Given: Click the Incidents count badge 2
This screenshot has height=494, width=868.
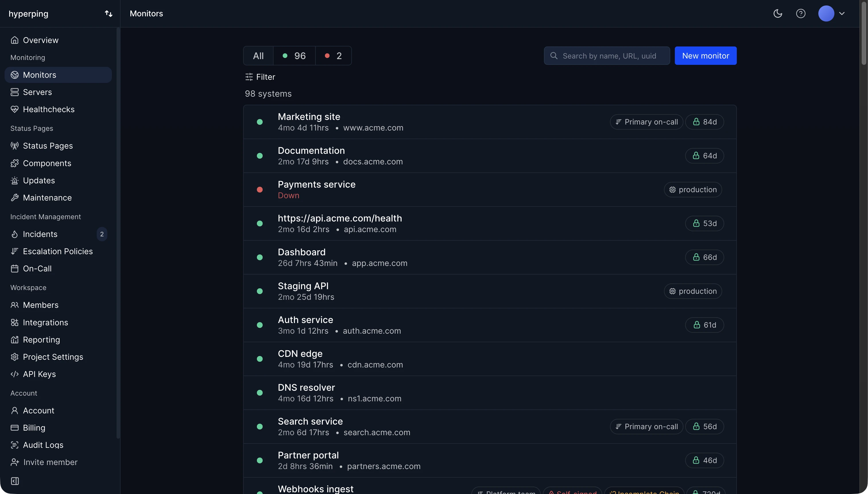Looking at the screenshot, I should tap(102, 234).
